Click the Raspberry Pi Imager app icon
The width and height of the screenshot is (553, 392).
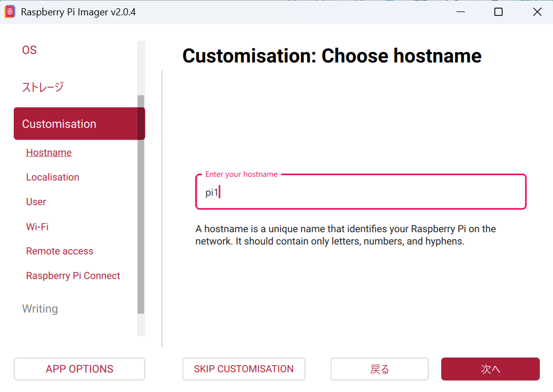point(10,12)
